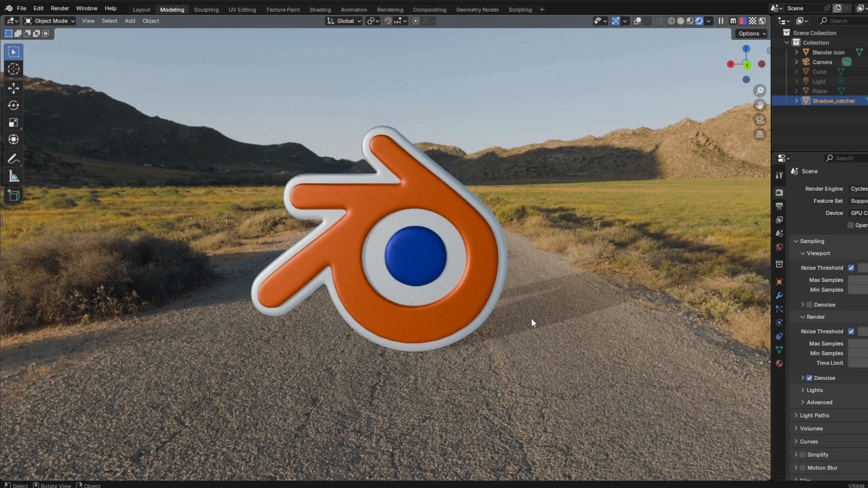
Task: Pick the Scale tool
Action: coord(14,122)
